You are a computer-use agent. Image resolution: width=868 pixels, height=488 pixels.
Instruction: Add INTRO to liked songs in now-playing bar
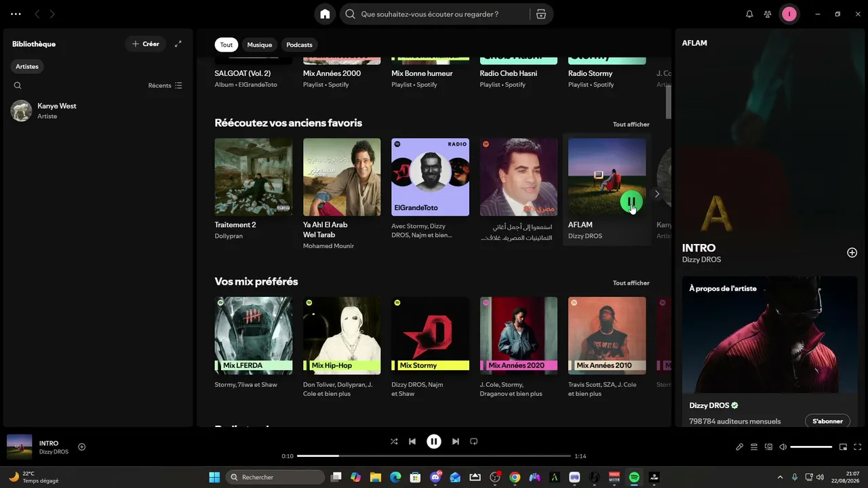point(82,447)
